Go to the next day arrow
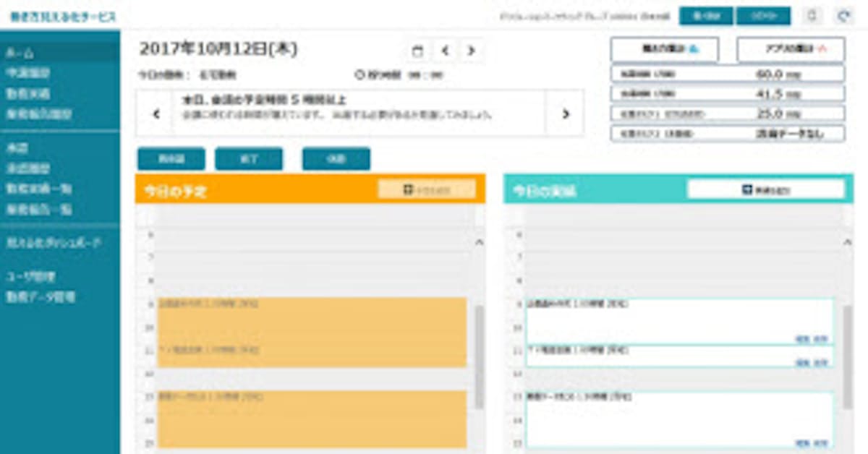The image size is (868, 454). click(471, 51)
